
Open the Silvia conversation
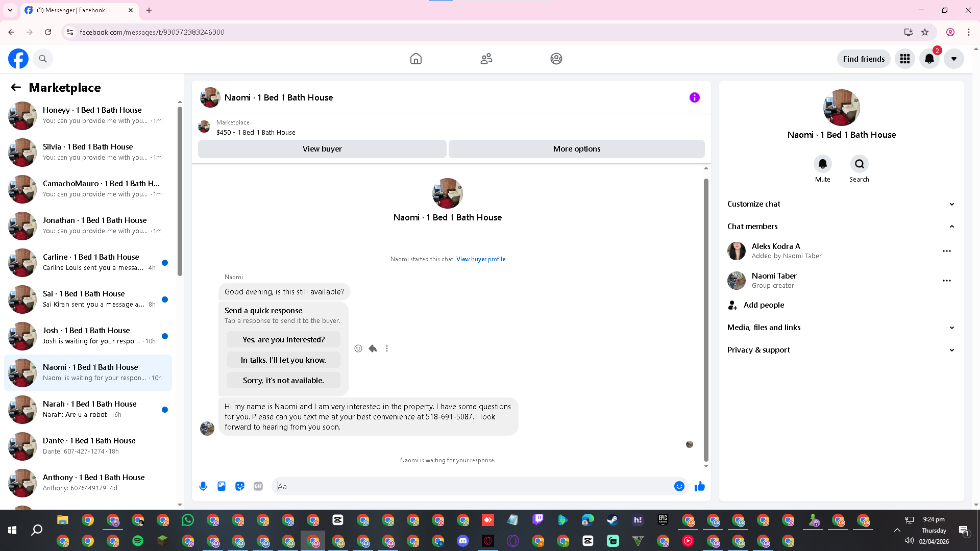tap(88, 153)
